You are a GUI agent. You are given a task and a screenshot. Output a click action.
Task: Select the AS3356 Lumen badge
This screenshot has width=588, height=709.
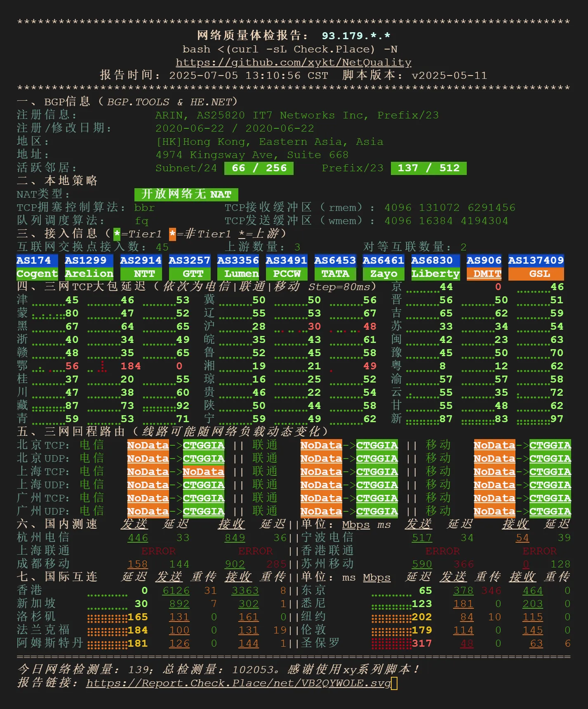coord(238,267)
